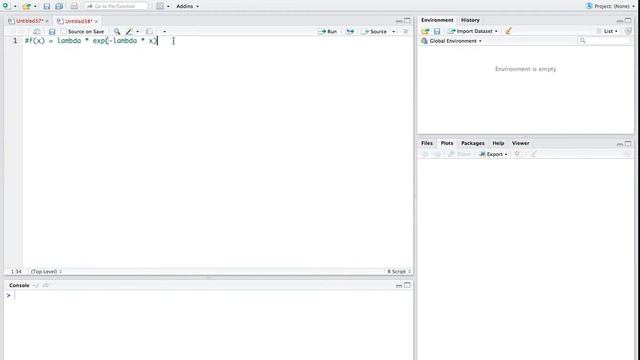Click line 1 code text in editor

[91, 41]
